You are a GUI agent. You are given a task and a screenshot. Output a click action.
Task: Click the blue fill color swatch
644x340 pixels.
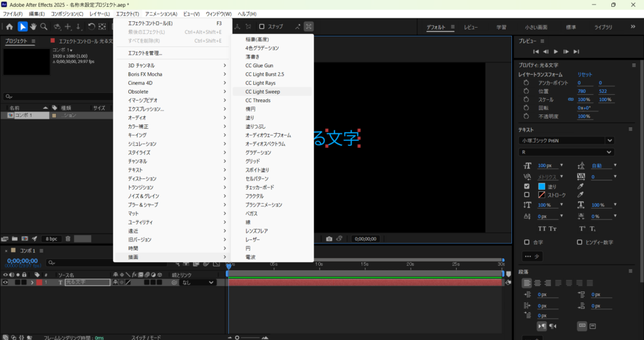coord(541,187)
